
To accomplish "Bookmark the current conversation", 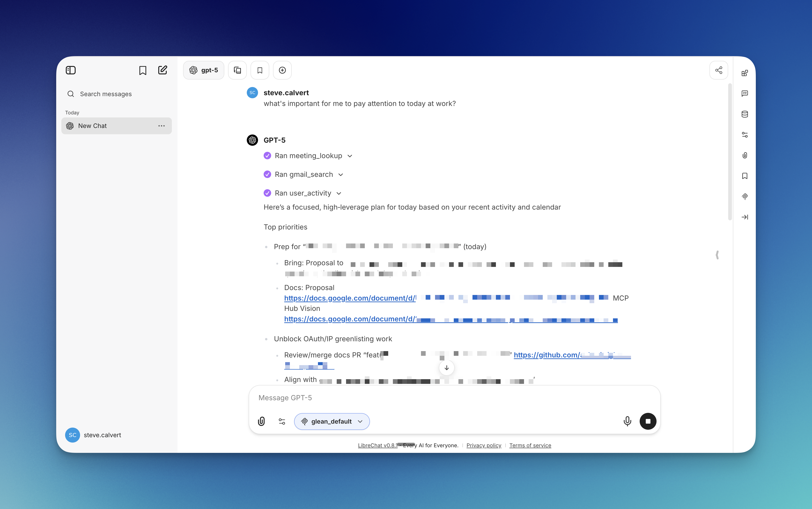I will (259, 70).
